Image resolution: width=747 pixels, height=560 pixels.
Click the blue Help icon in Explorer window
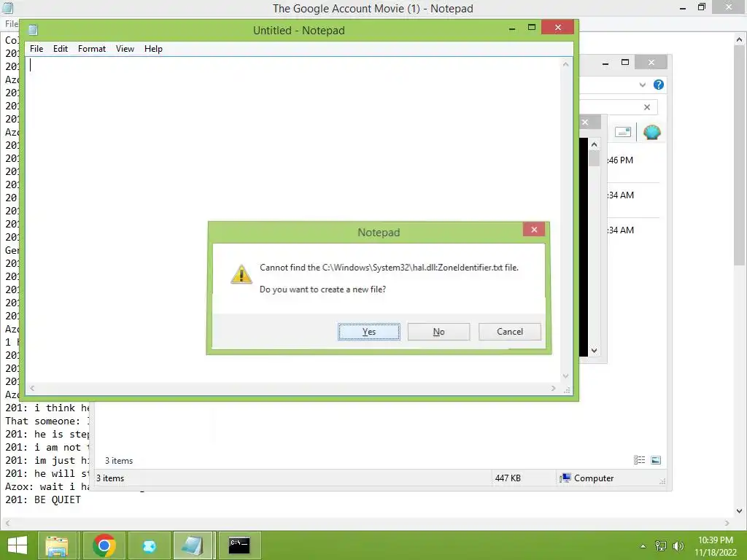click(659, 85)
